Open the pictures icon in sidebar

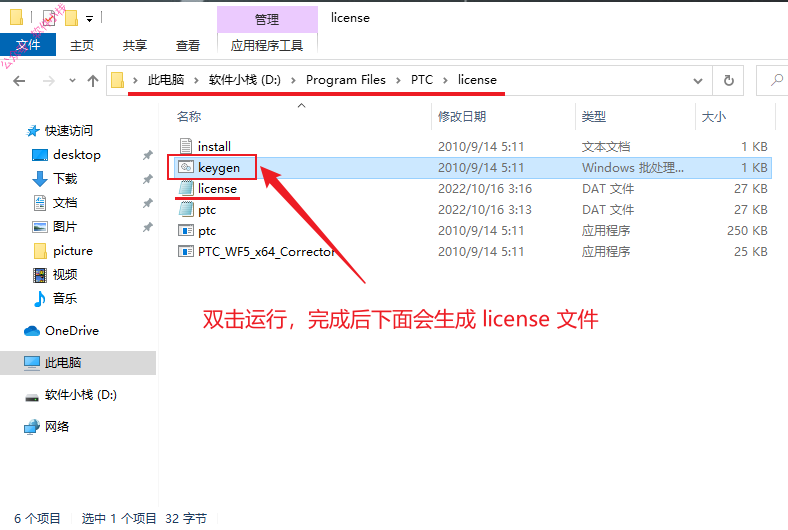(40, 227)
